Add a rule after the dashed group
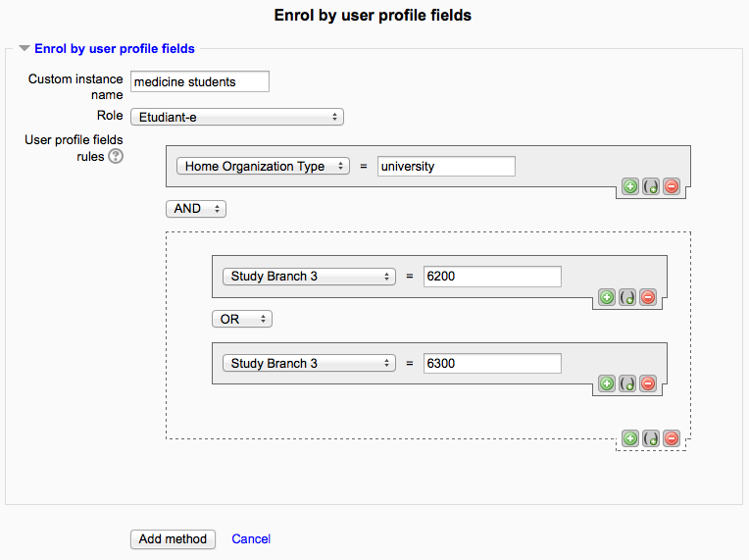 pyautogui.click(x=630, y=438)
